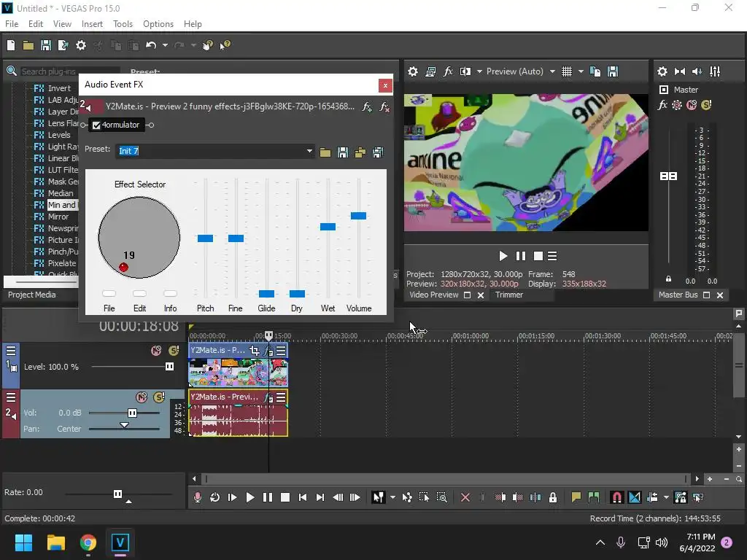Open the Help menu
The image size is (747, 560).
point(193,24)
